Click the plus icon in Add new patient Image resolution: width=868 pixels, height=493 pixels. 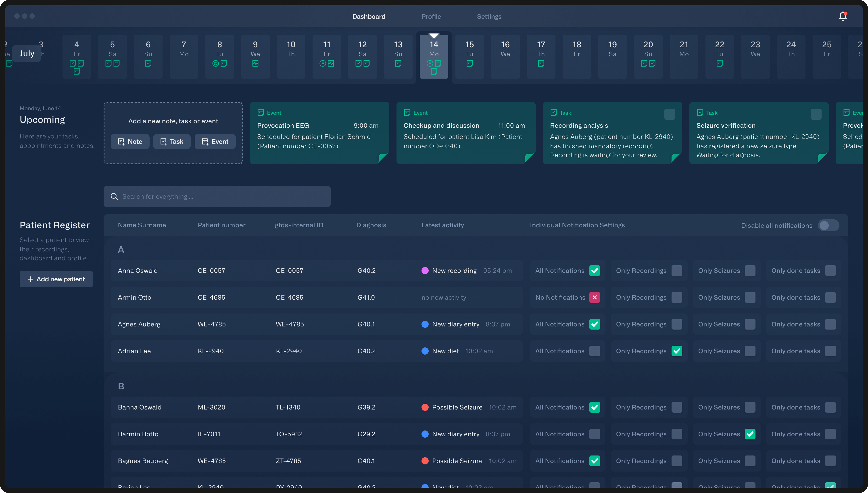pos(30,279)
